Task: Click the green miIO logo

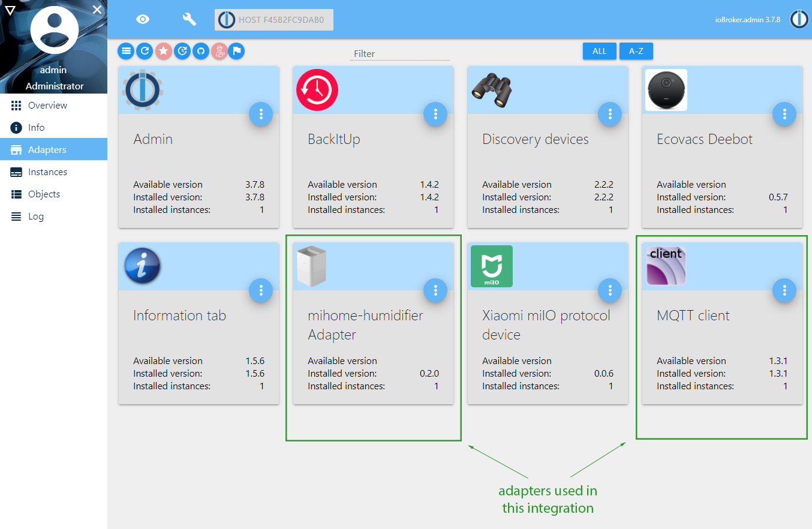Action: [492, 266]
